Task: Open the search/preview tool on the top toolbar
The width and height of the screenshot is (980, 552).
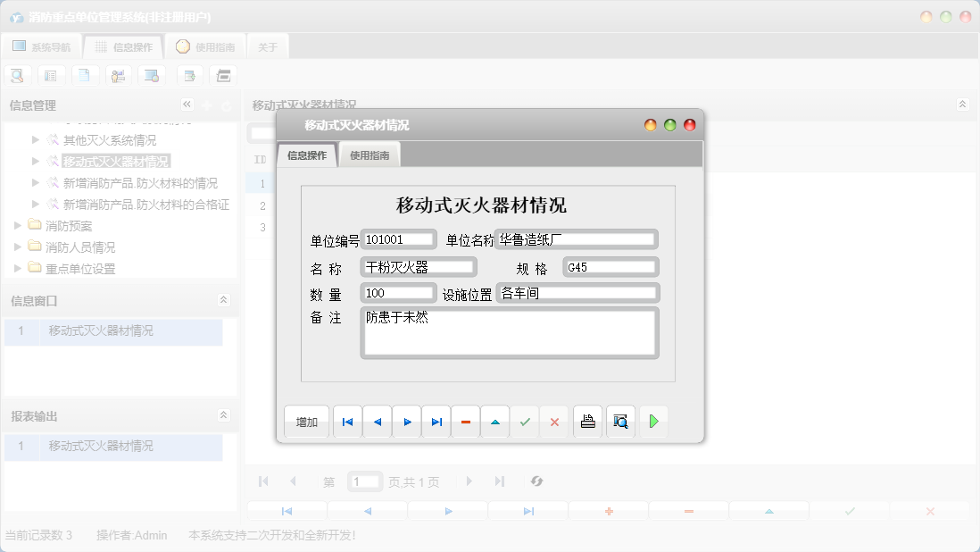Action: pos(17,75)
